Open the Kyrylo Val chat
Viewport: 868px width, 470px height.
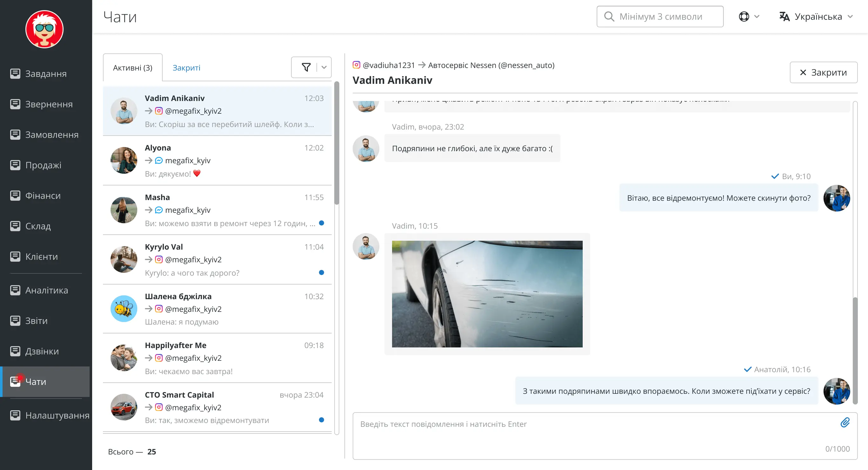[217, 259]
